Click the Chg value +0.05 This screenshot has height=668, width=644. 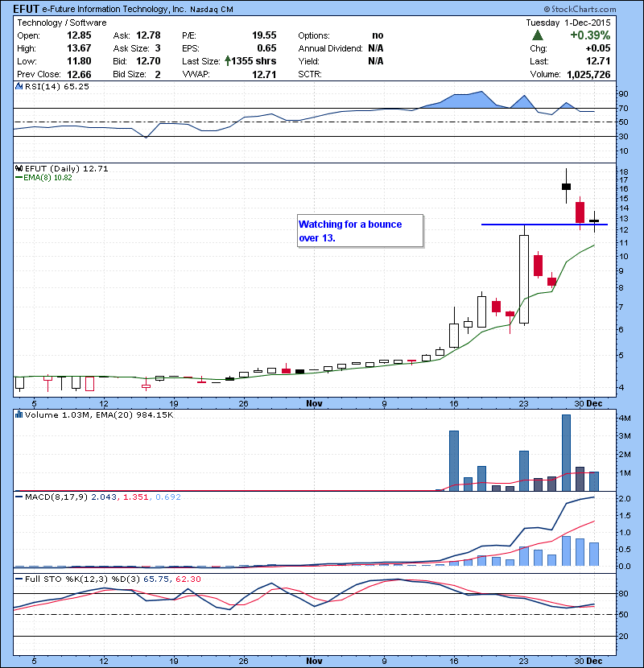598,48
